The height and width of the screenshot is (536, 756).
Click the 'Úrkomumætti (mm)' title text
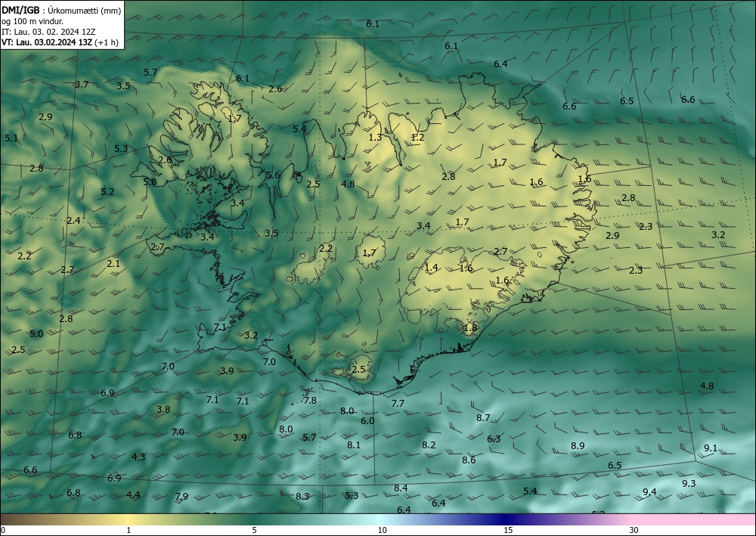click(x=85, y=10)
